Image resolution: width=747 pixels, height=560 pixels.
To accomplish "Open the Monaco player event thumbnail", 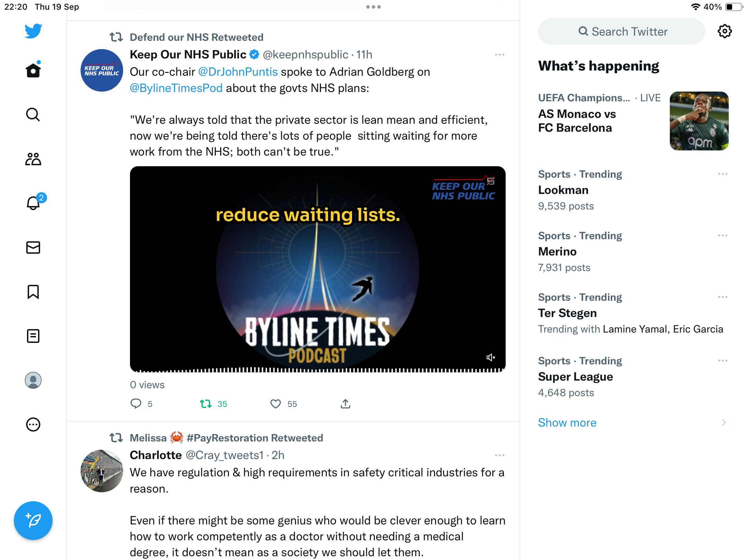I will pyautogui.click(x=699, y=121).
